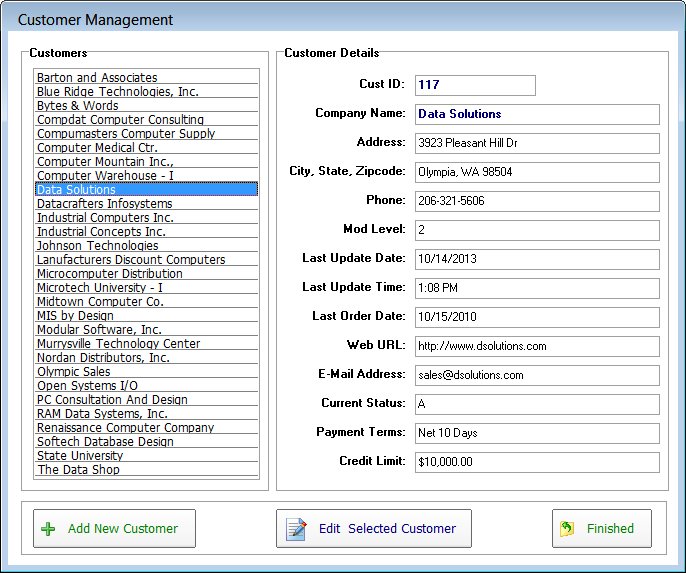Click the Finished button
Image resolution: width=686 pixels, height=573 pixels.
[x=601, y=529]
